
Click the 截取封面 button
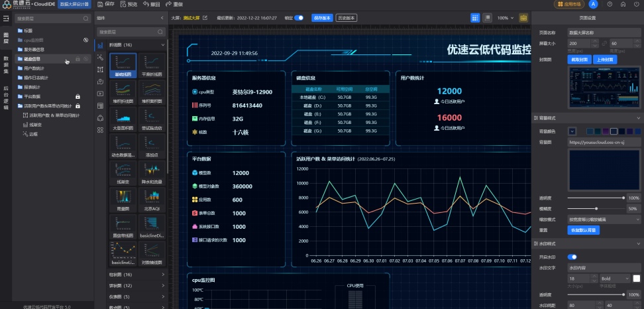(x=580, y=60)
